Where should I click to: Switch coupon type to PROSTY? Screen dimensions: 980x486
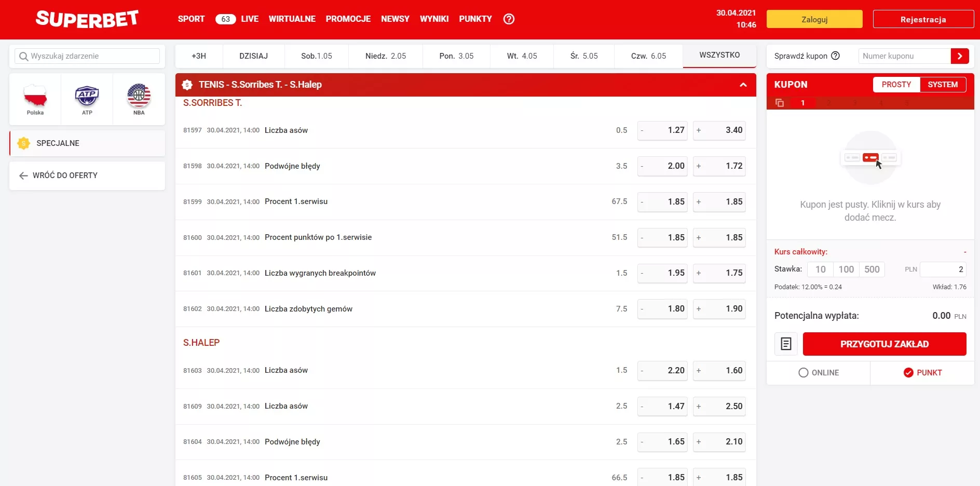coord(896,85)
